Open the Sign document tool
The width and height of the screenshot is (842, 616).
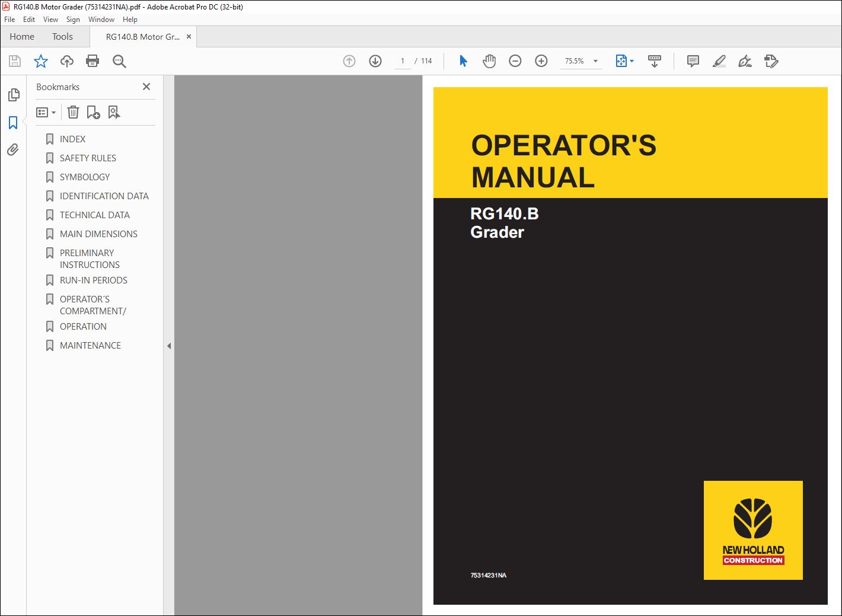tap(745, 61)
